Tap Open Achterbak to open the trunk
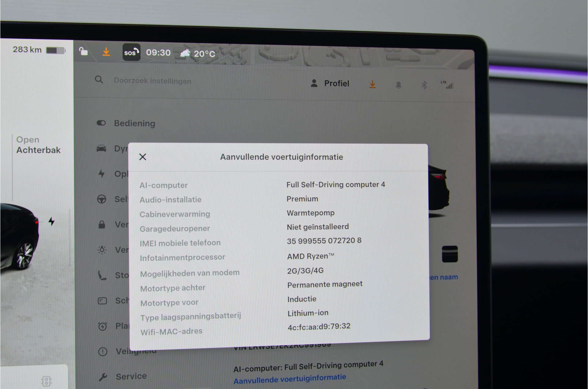Screen dimensions: 588x389 pos(38,145)
